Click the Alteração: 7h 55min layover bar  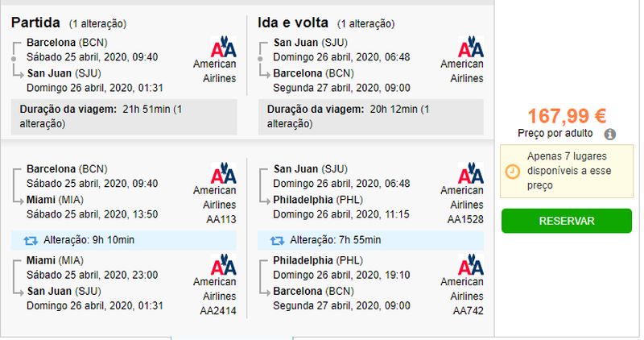(371, 240)
